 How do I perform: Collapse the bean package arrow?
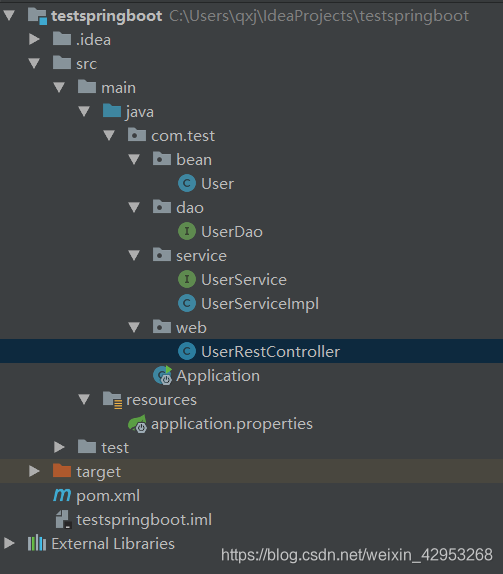pos(134,159)
